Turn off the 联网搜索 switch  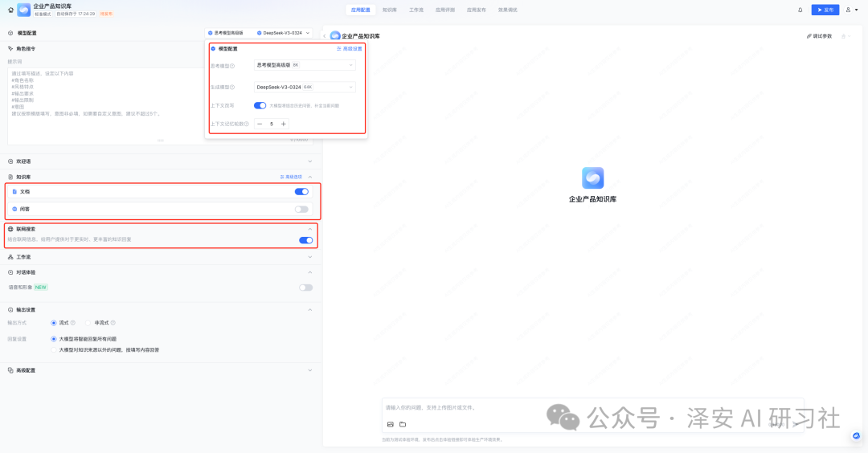[x=305, y=240]
